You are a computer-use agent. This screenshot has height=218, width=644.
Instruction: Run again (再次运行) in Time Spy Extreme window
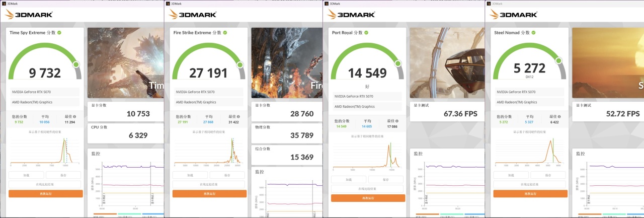pyautogui.click(x=46, y=193)
